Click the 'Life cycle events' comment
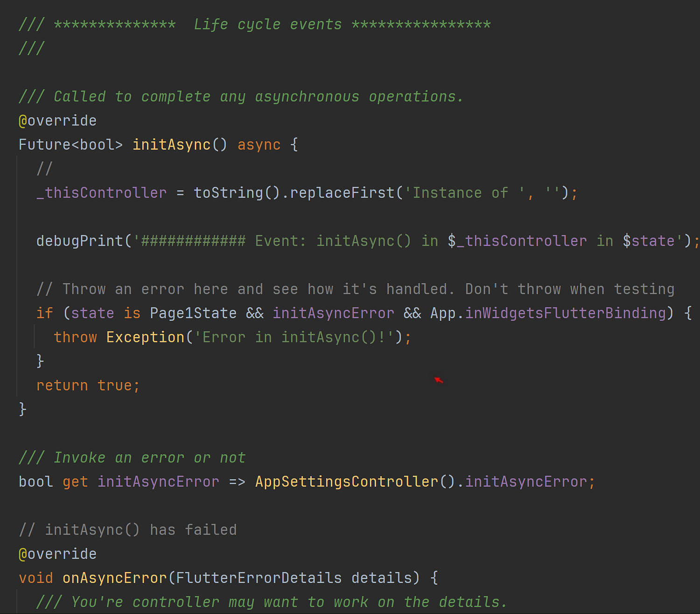Screen dimensions: 700x614 267,24
